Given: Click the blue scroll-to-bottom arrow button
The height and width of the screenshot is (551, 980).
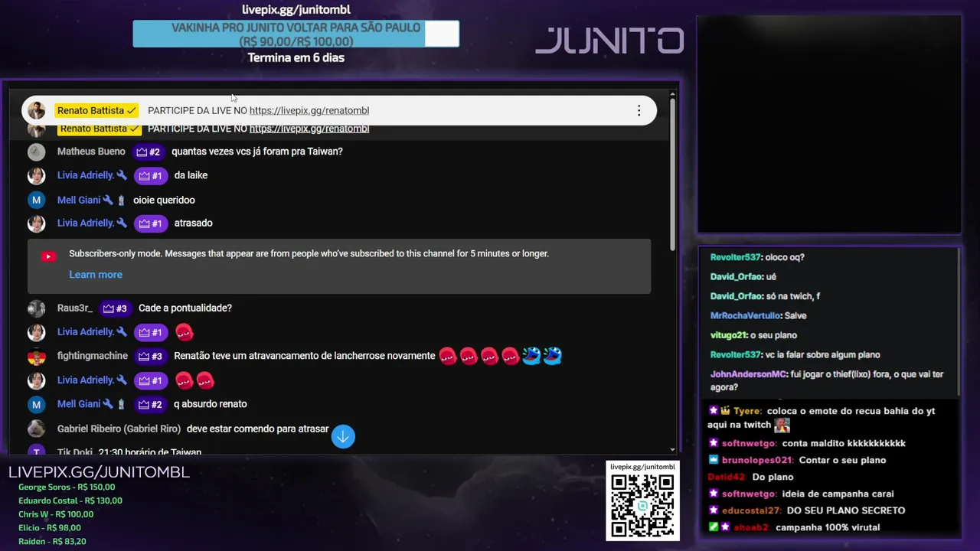Looking at the screenshot, I should click(x=343, y=436).
